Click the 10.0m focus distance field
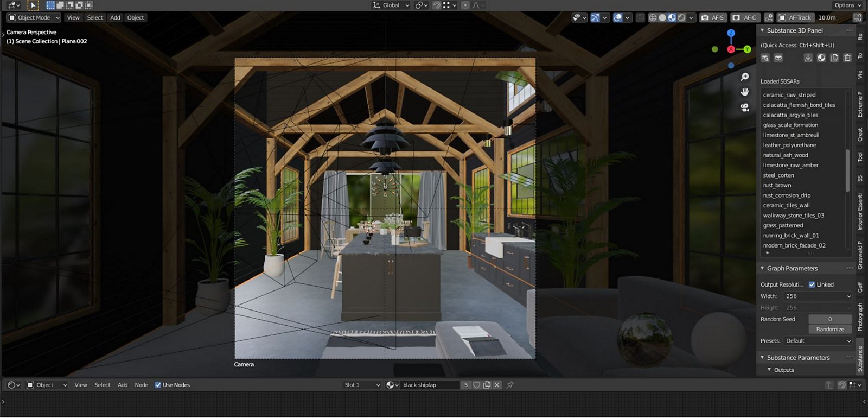The width and height of the screenshot is (868, 418). (827, 17)
